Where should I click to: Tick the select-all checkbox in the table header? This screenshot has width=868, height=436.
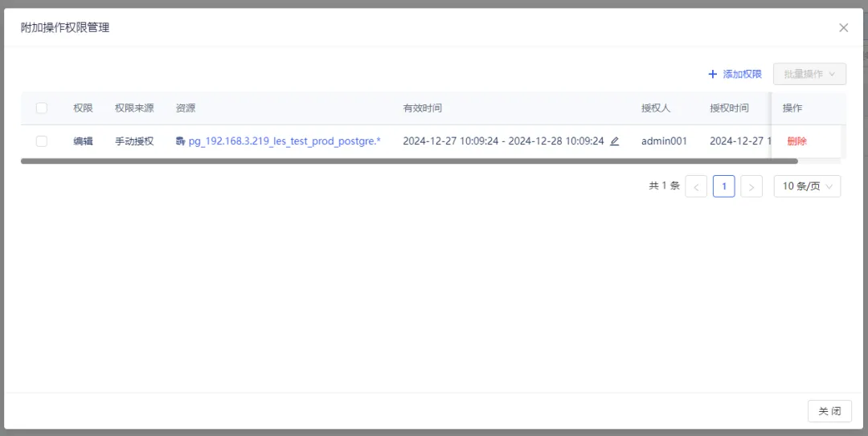pyautogui.click(x=42, y=108)
